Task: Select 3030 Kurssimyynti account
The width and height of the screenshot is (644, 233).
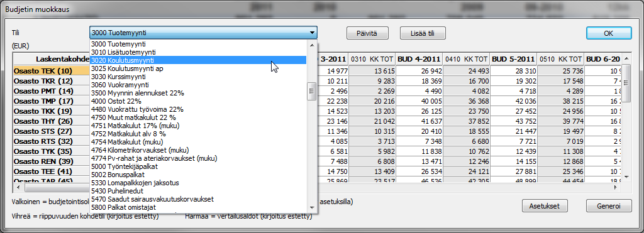Action: [198, 77]
